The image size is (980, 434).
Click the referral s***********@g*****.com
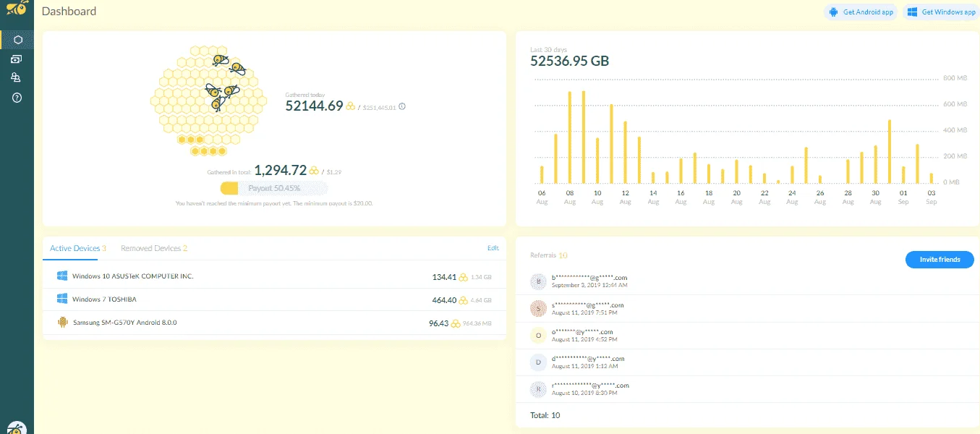[587, 305]
